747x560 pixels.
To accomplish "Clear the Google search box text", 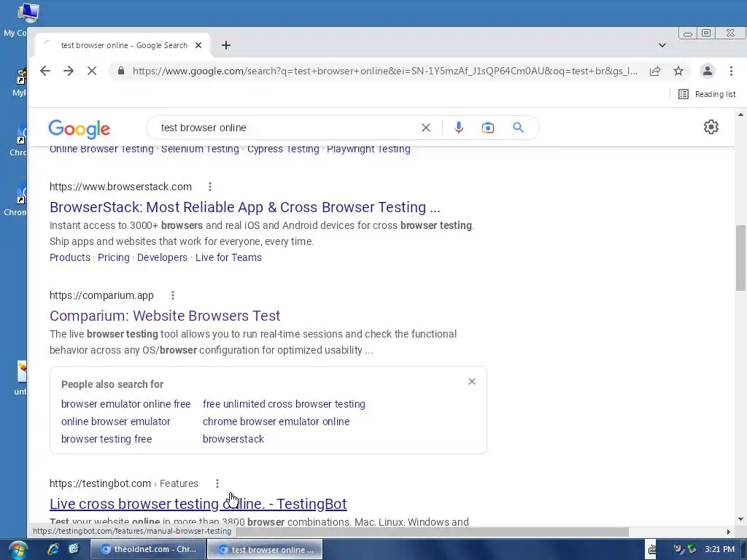I will pos(426,128).
